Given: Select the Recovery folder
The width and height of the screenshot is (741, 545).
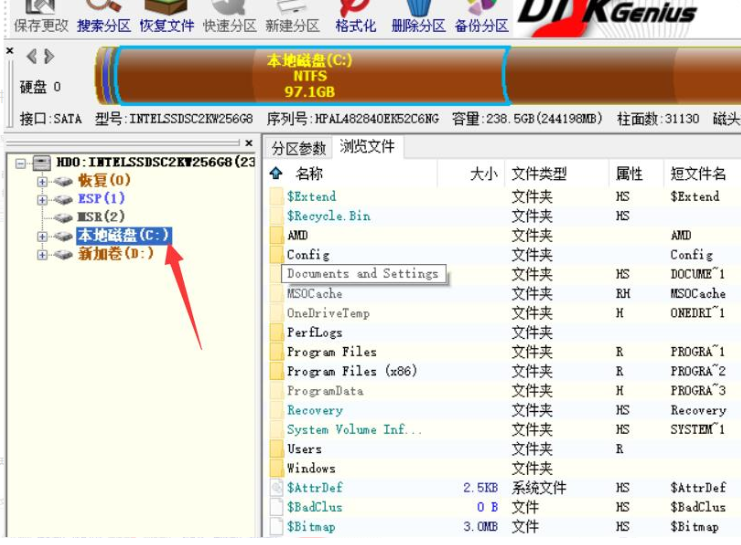Looking at the screenshot, I should [x=315, y=410].
